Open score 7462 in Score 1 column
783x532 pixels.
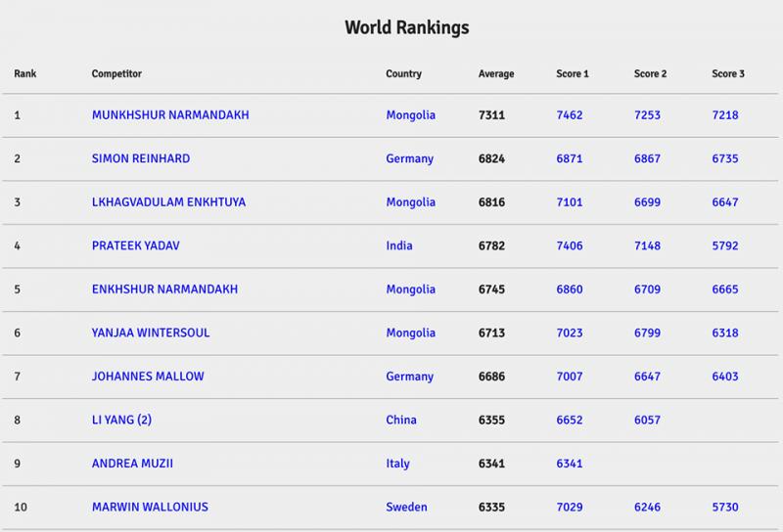pyautogui.click(x=569, y=115)
